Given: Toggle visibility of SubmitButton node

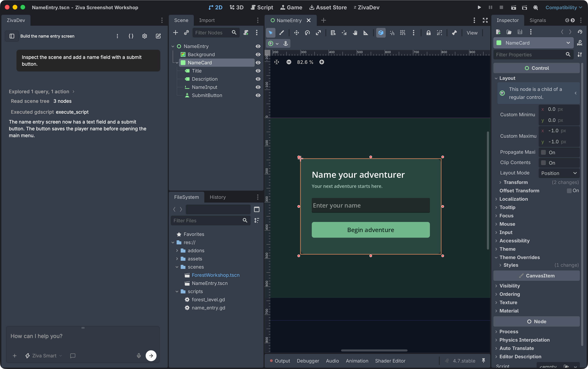Looking at the screenshot, I should (x=258, y=95).
